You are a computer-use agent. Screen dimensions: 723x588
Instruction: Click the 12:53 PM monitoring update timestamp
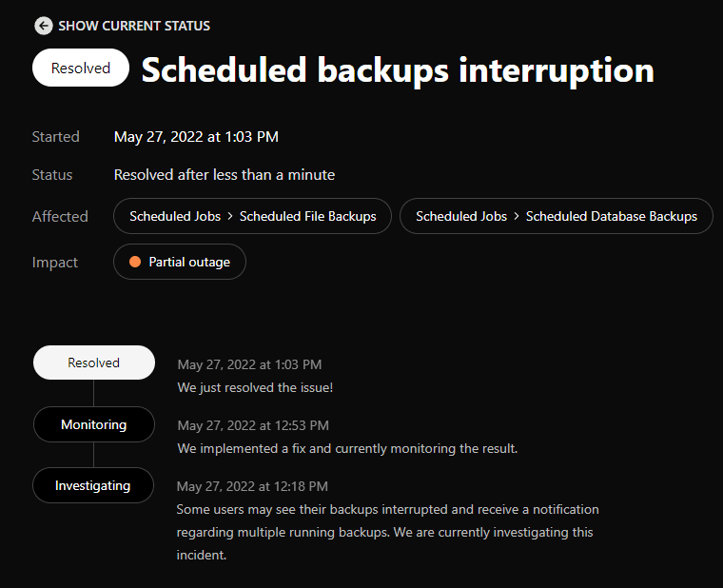[x=253, y=425]
